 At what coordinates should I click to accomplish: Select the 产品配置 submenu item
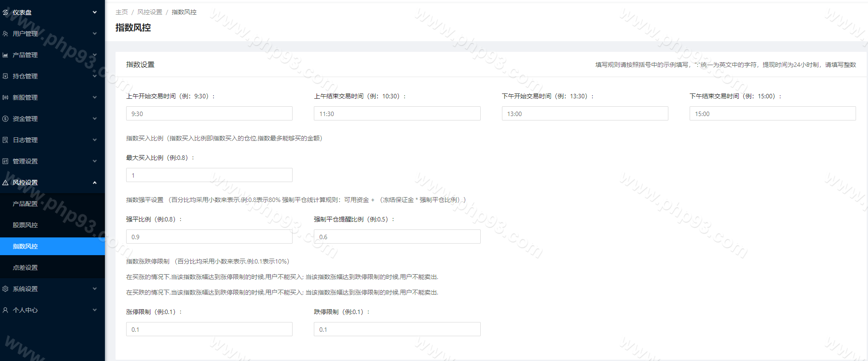click(25, 204)
